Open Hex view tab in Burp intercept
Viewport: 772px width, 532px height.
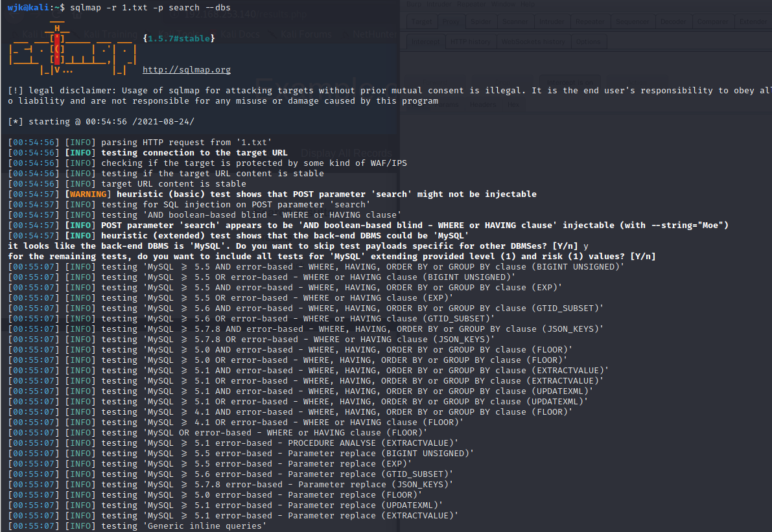pos(513,105)
